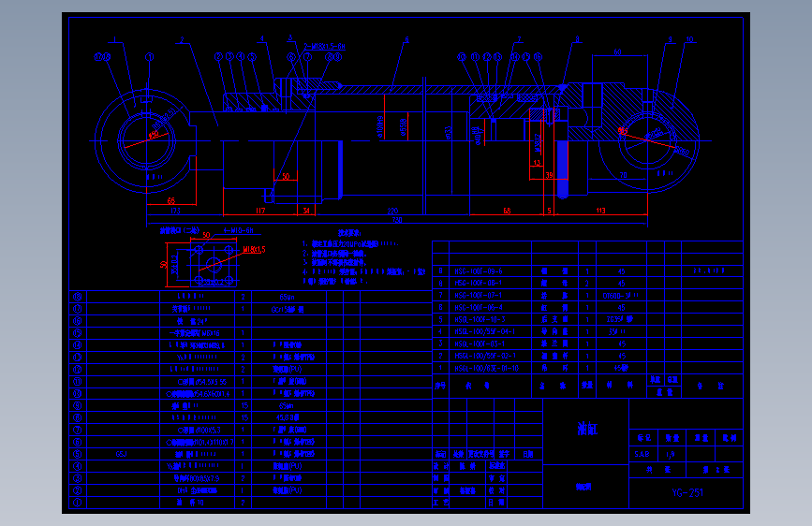Click the top dimension "60" near right end
Image resolution: width=812 pixels, height=526 pixels.
click(x=617, y=52)
